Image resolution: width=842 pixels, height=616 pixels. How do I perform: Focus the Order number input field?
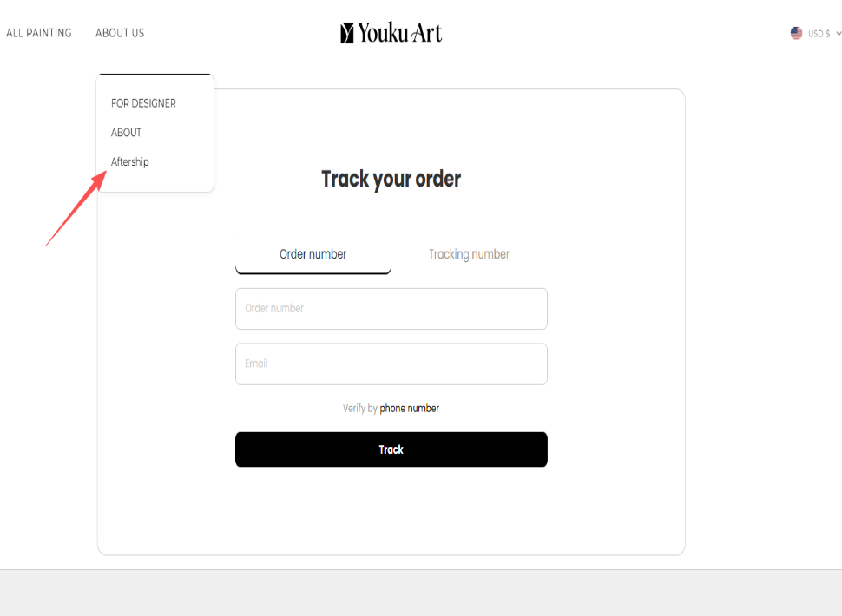coord(391,309)
